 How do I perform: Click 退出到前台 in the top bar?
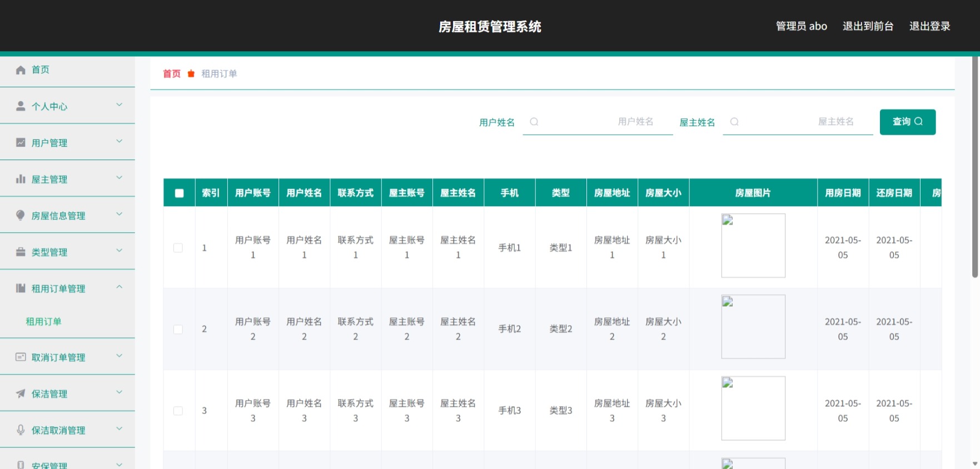868,26
